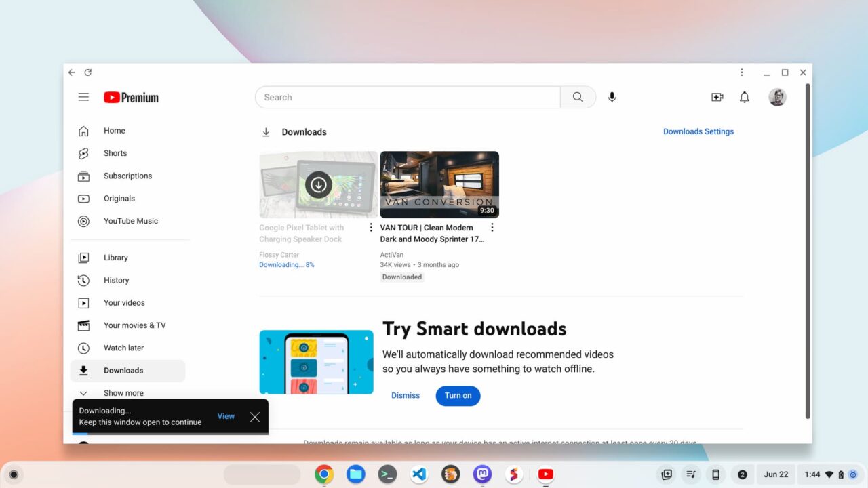
Task: Open Your movies & TV
Action: click(x=127, y=325)
